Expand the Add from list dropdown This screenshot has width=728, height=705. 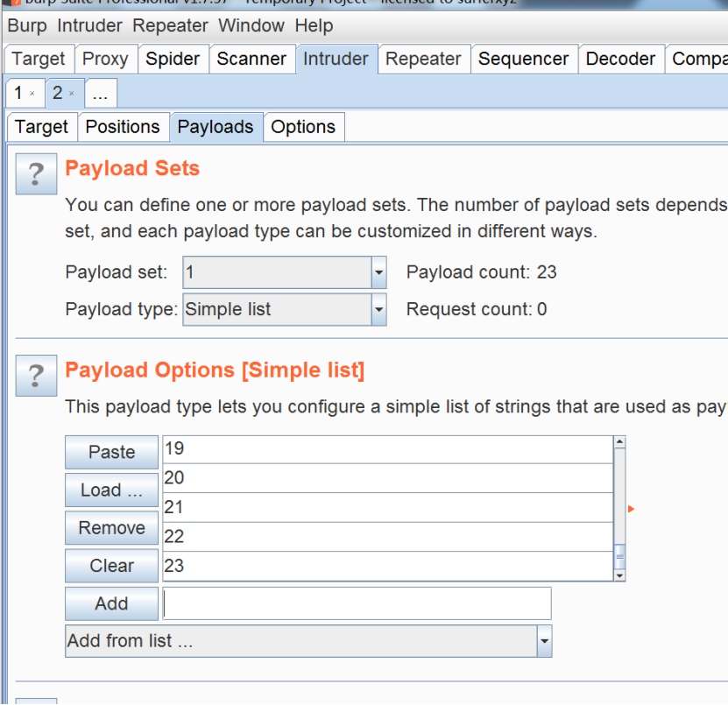pyautogui.click(x=544, y=641)
